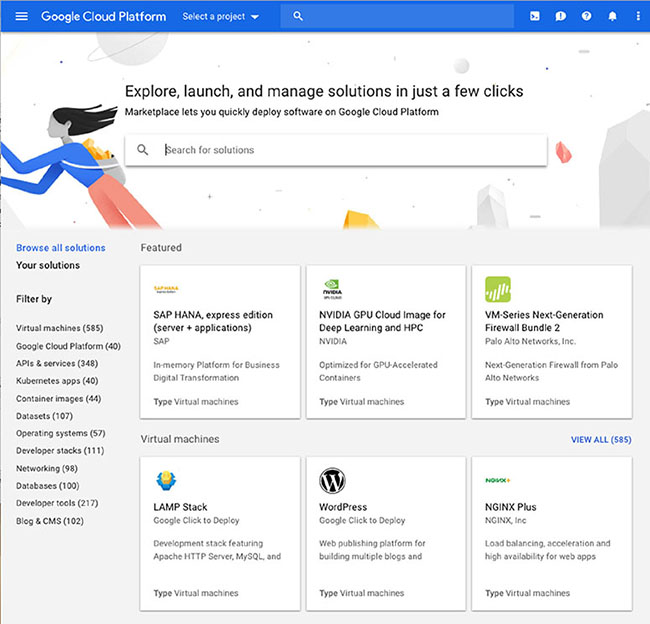Filter by Networking (98)
650x624 pixels.
47,469
